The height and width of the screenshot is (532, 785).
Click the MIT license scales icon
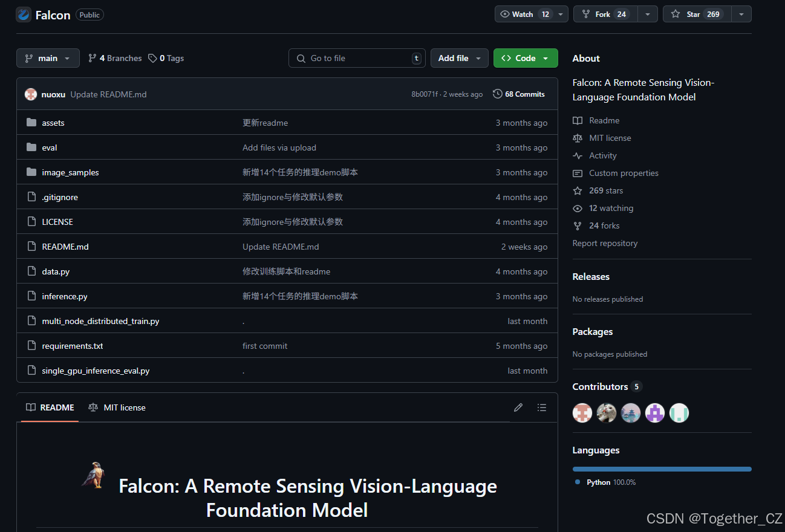tap(578, 138)
